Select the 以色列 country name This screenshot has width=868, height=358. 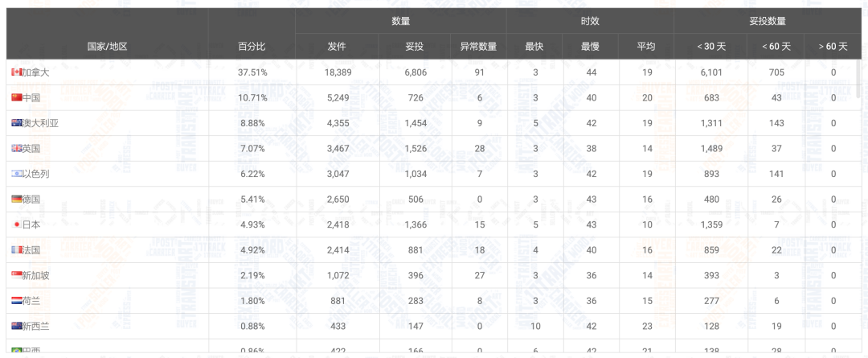[x=35, y=174]
